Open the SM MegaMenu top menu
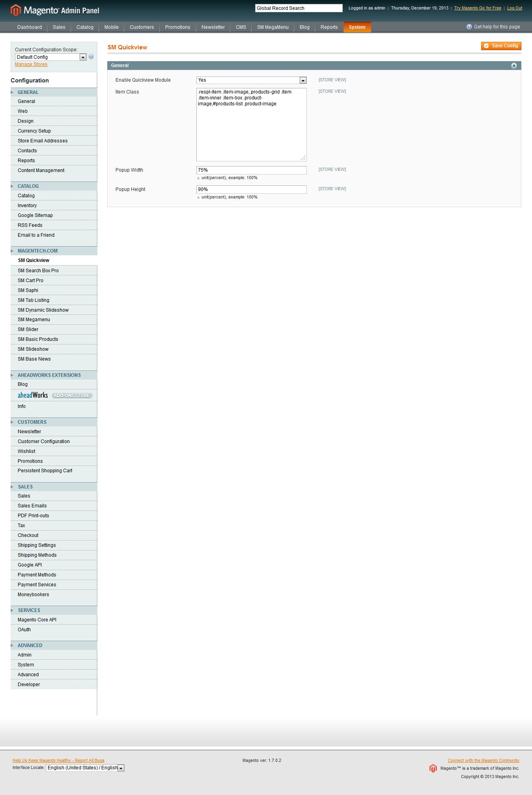 click(273, 27)
